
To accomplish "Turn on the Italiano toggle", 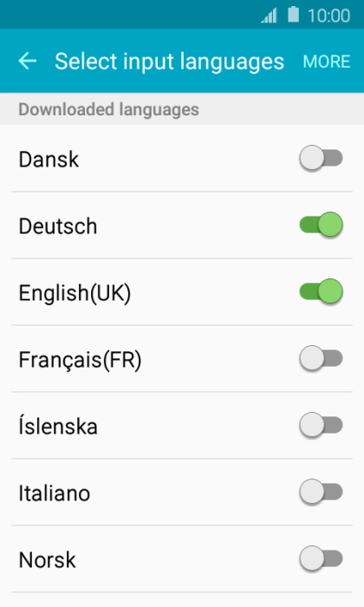I will click(321, 492).
